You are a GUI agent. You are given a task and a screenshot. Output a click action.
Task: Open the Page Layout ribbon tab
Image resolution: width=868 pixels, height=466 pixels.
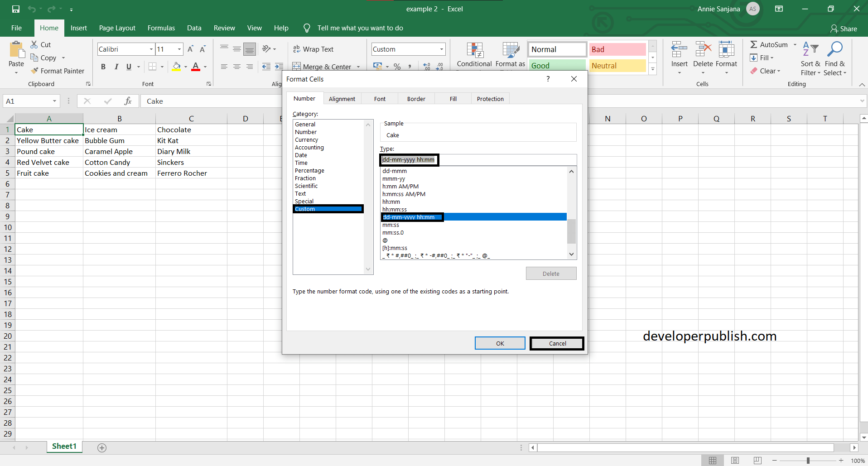point(117,28)
